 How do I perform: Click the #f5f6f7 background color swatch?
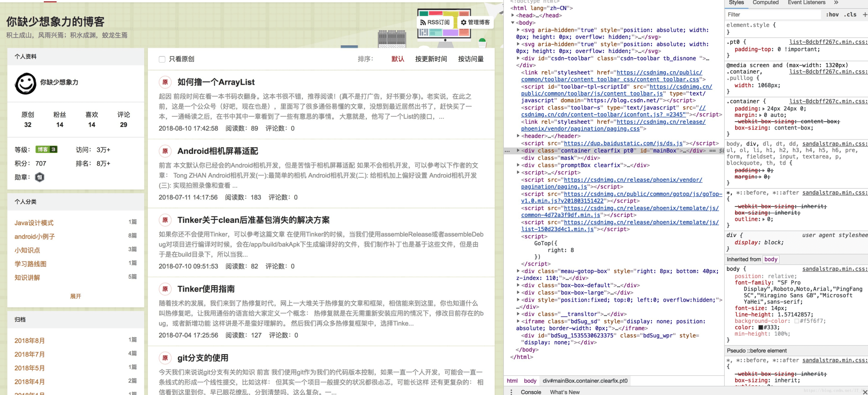pos(797,321)
